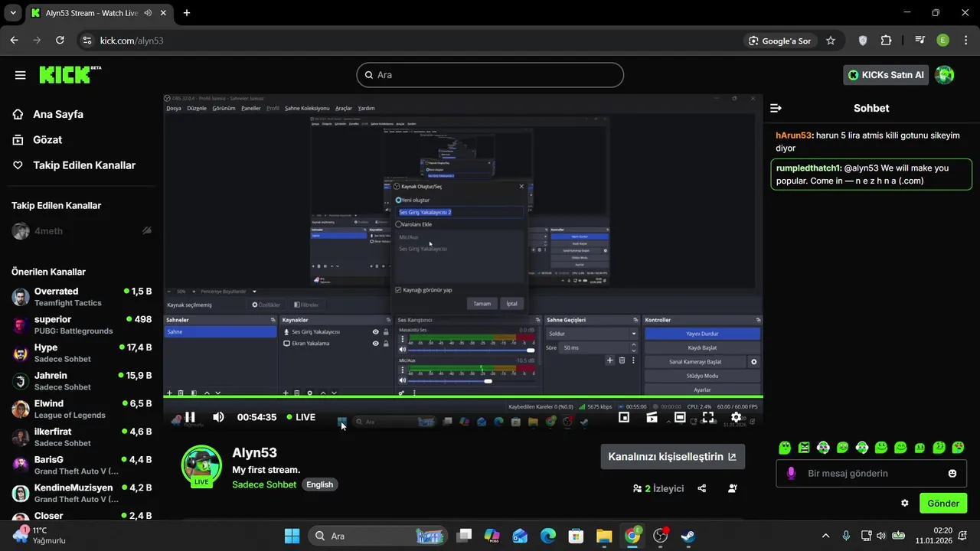Image resolution: width=980 pixels, height=551 pixels.
Task: Open Gözat in the sidebar
Action: pos(38,140)
